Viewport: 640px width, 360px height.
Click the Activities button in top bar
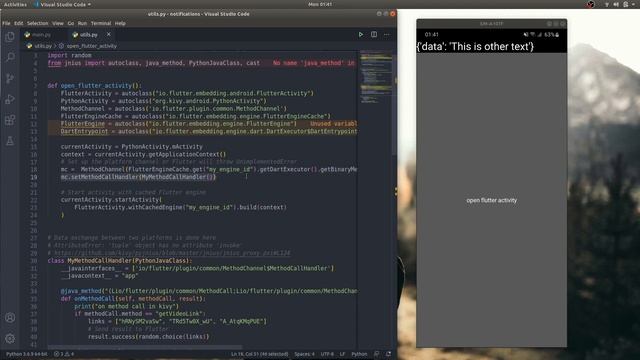coord(15,4)
